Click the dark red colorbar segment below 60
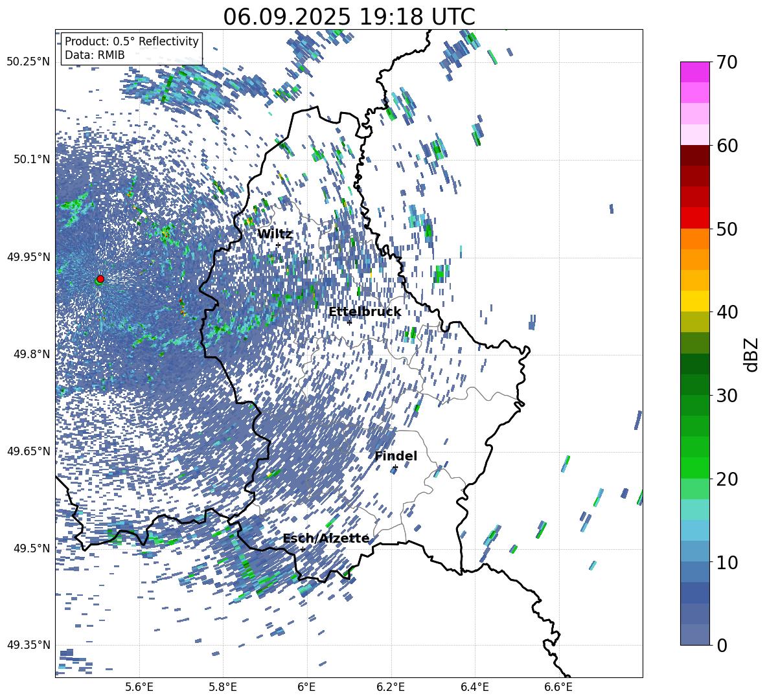The image size is (767, 700). (694, 155)
